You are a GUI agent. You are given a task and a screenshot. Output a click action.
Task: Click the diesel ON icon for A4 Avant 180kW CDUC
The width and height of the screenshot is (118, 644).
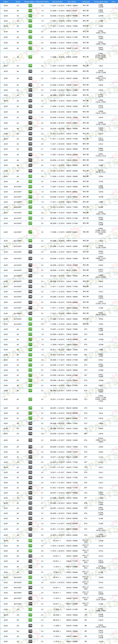[x=30, y=313]
